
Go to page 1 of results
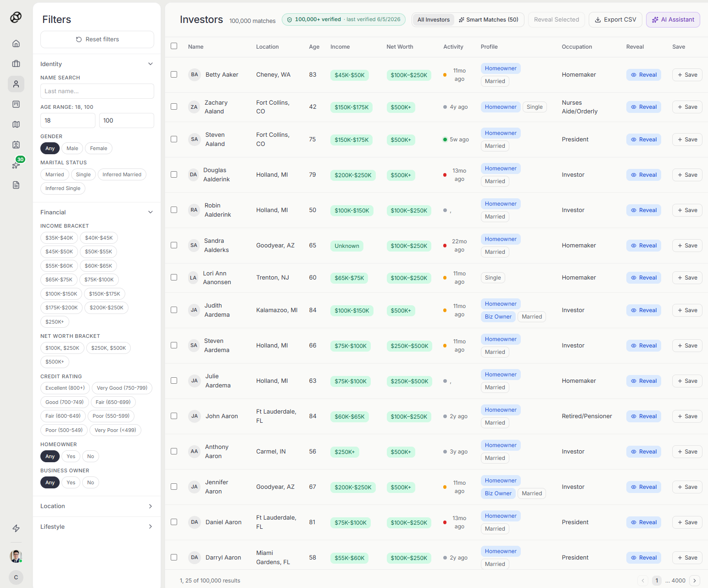(657, 581)
